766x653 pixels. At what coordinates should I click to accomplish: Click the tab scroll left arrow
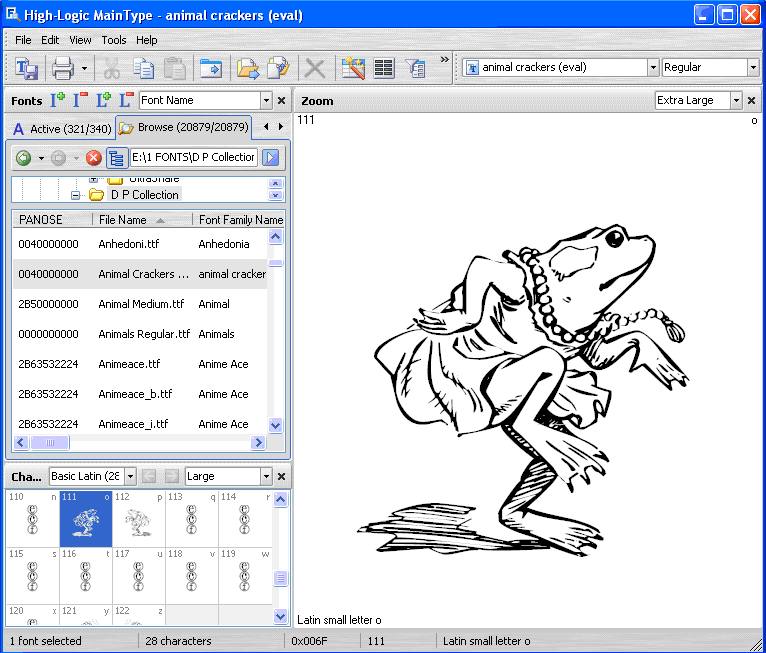point(266,126)
